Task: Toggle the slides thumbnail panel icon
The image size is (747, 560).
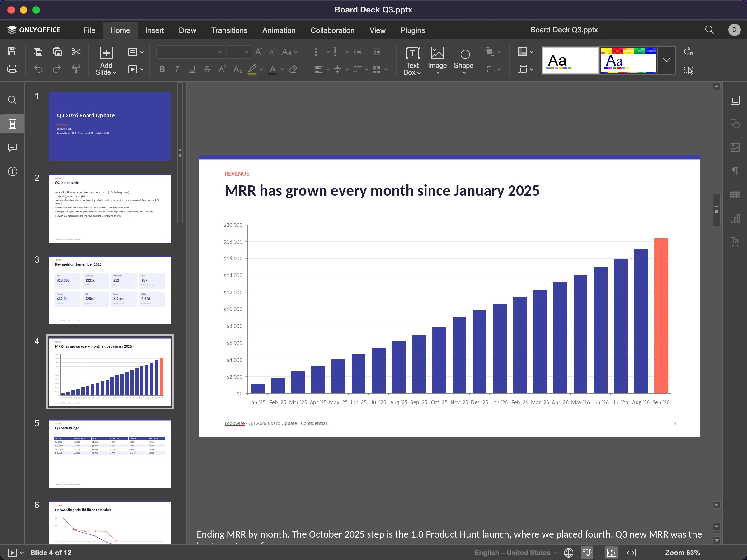Action: coord(12,124)
